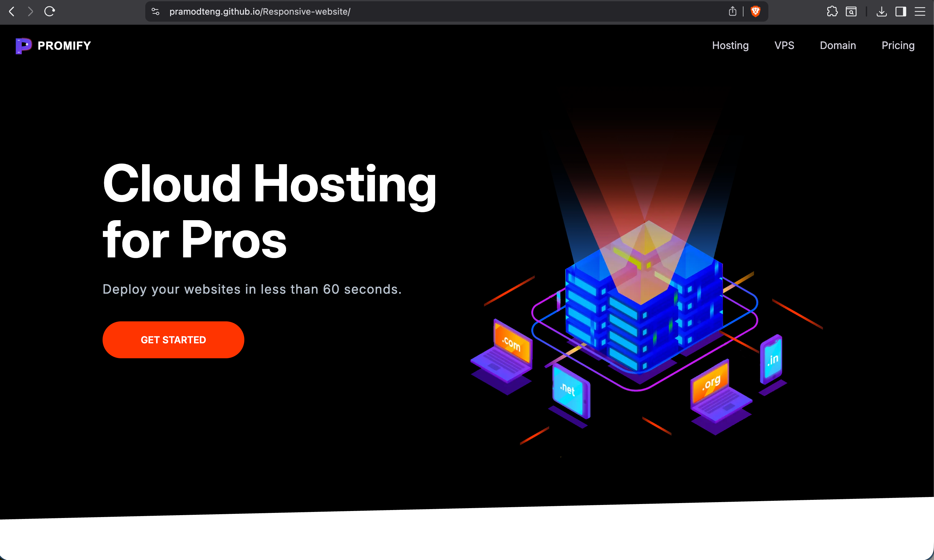Reload the page with the refresh icon
Image resolution: width=934 pixels, height=560 pixels.
click(49, 11)
